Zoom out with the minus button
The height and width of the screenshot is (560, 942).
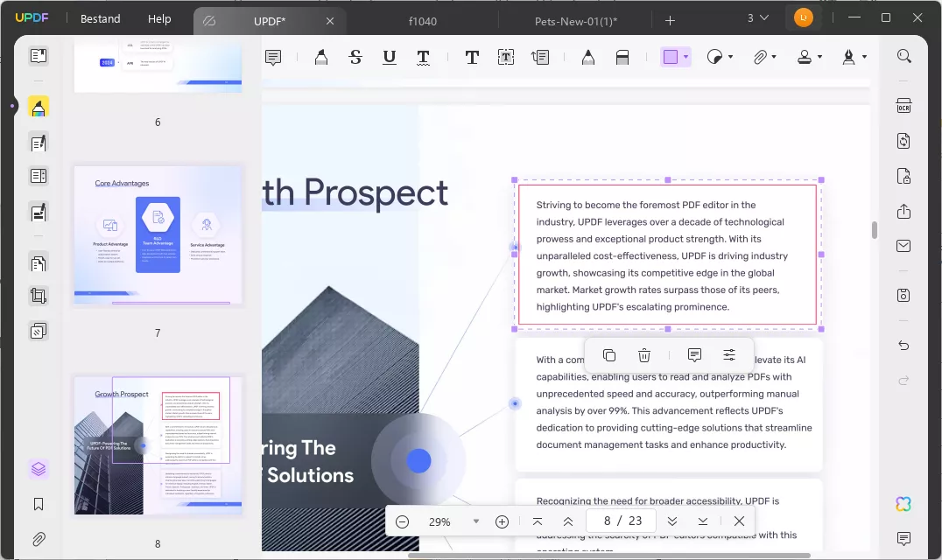[403, 521]
